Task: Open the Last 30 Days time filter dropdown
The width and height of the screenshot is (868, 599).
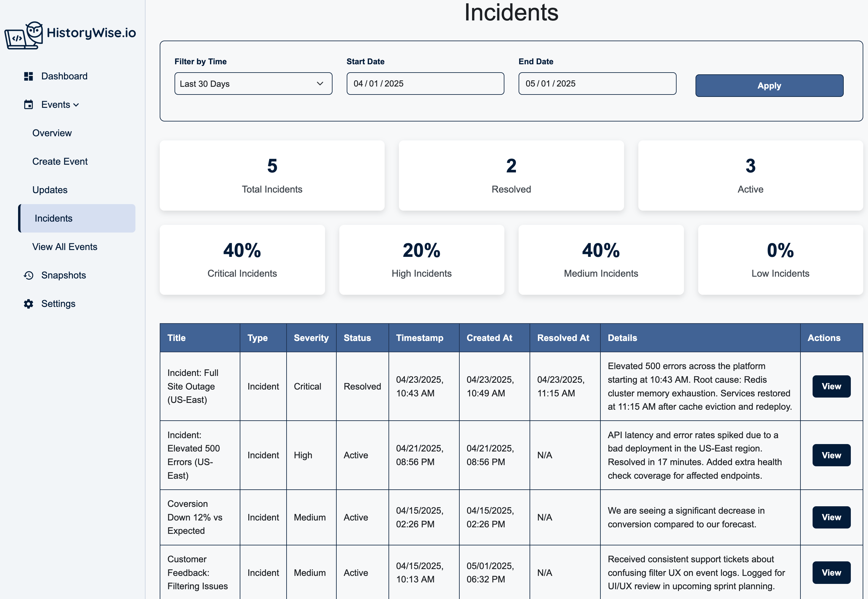Action: point(253,83)
